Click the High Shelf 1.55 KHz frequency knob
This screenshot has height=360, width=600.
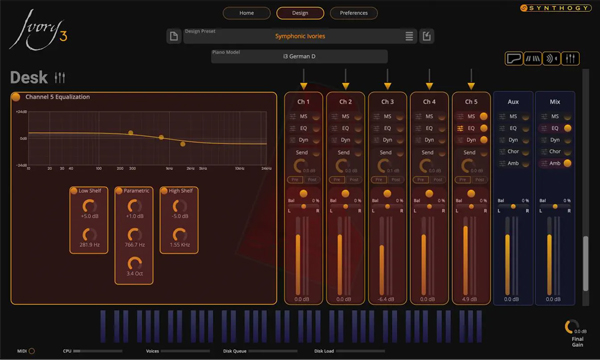(179, 235)
